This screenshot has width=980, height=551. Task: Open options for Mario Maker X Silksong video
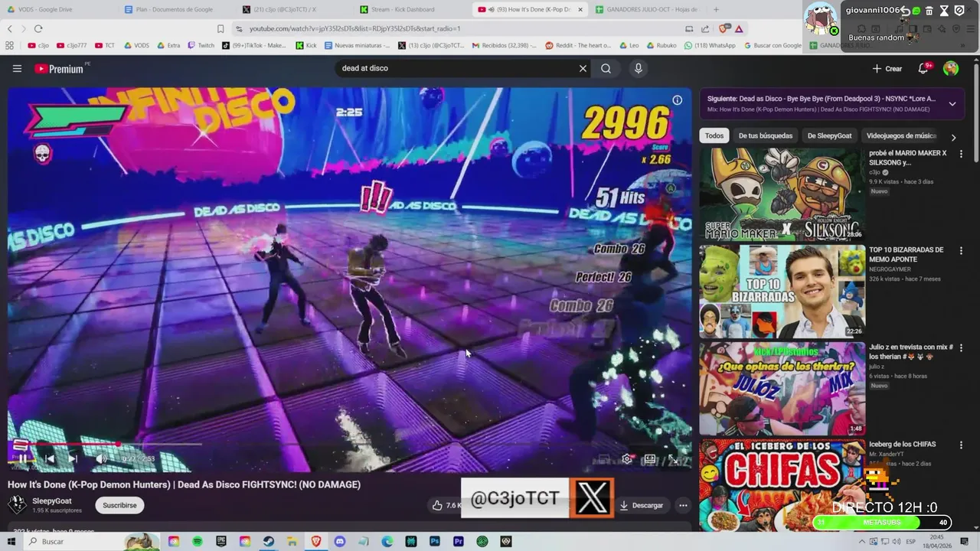tap(961, 154)
